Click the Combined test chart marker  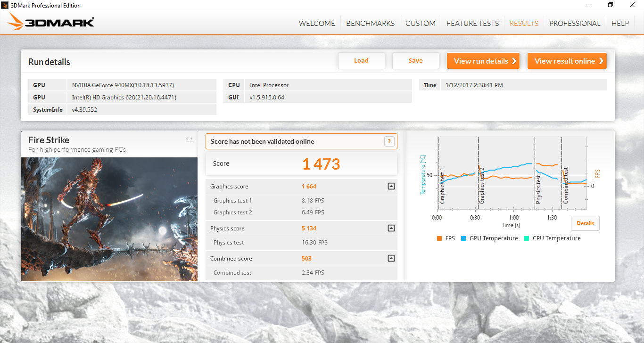click(x=565, y=186)
